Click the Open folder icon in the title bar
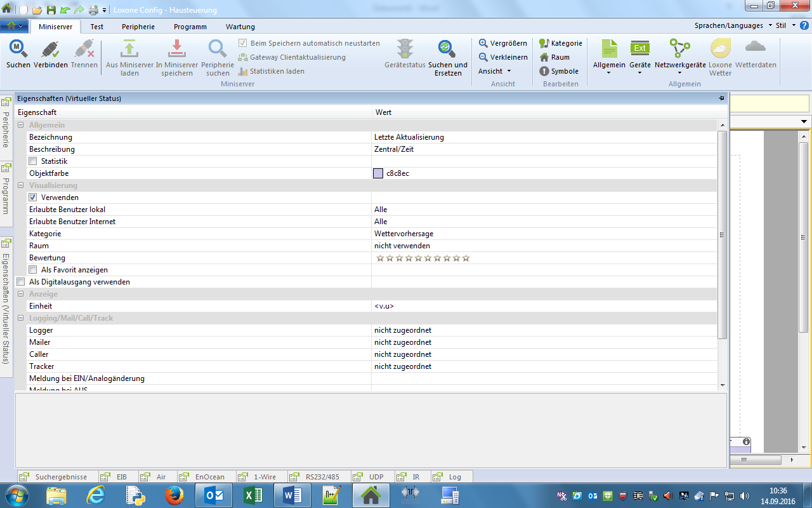This screenshot has height=508, width=812. (x=37, y=10)
